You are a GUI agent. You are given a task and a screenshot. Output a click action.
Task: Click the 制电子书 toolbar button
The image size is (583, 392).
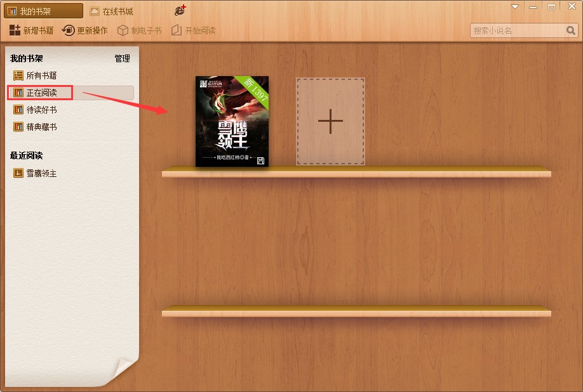tap(140, 30)
